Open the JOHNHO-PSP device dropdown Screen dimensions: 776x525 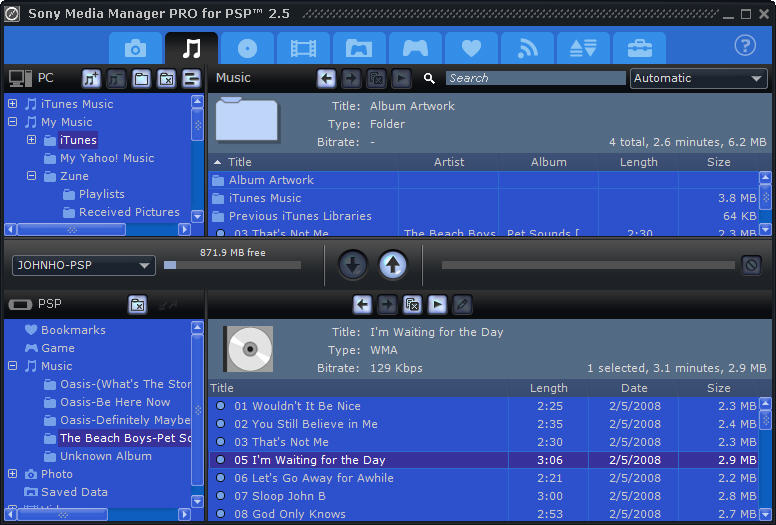[x=84, y=265]
